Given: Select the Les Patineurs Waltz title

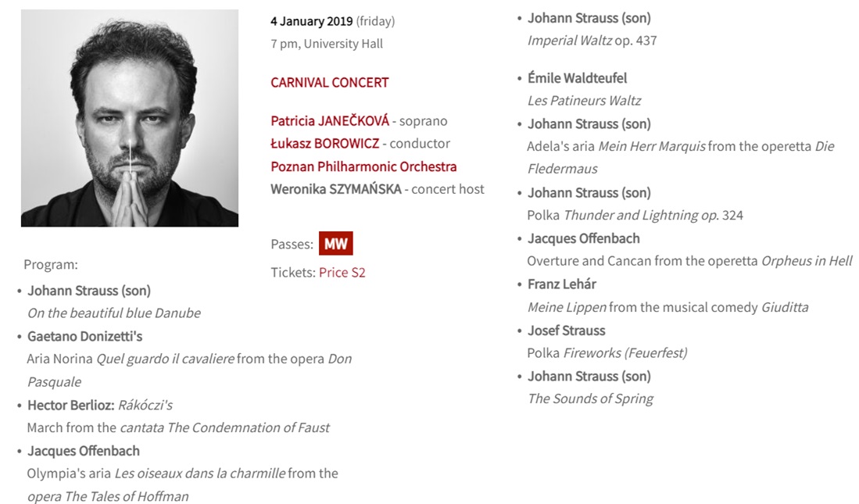Looking at the screenshot, I should tap(584, 101).
